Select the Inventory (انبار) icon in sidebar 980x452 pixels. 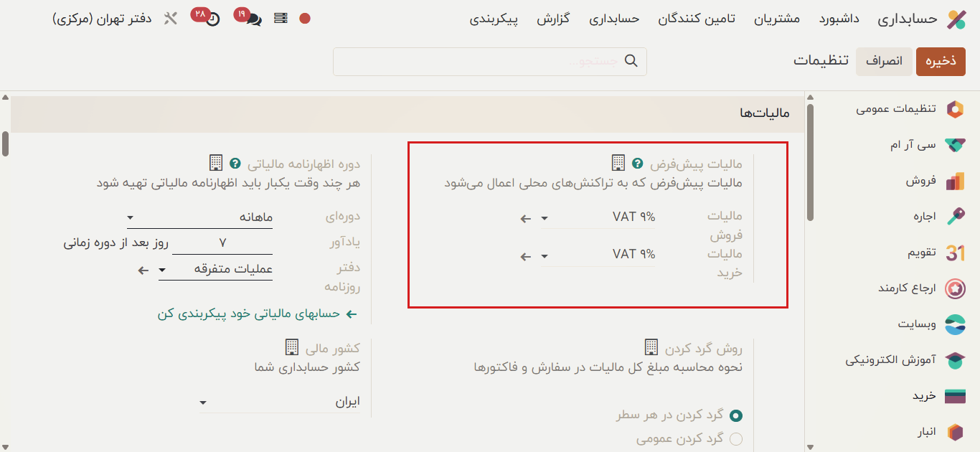tap(955, 432)
